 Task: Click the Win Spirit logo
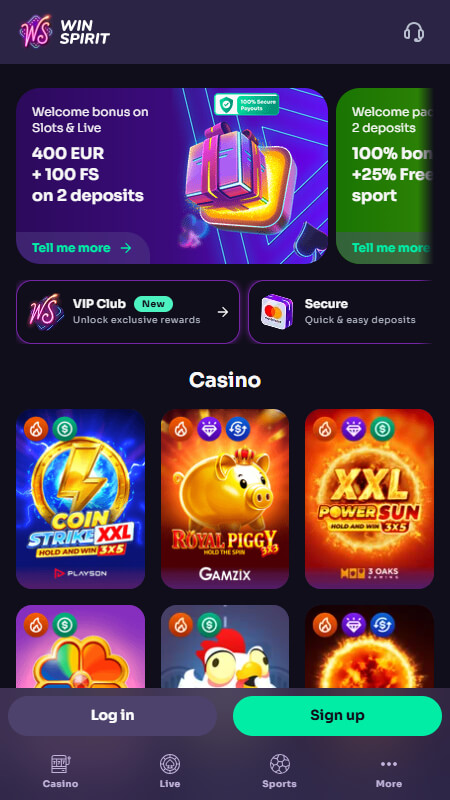(x=64, y=32)
